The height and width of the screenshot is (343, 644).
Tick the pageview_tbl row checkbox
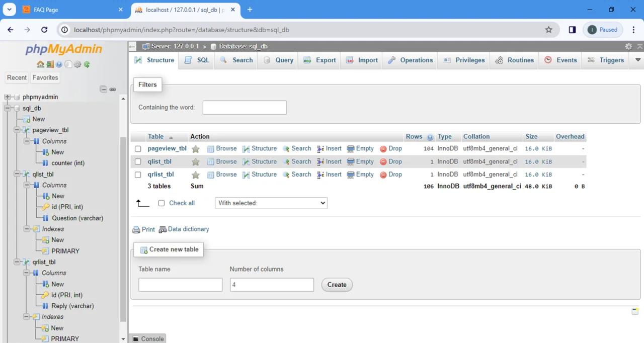(x=138, y=149)
